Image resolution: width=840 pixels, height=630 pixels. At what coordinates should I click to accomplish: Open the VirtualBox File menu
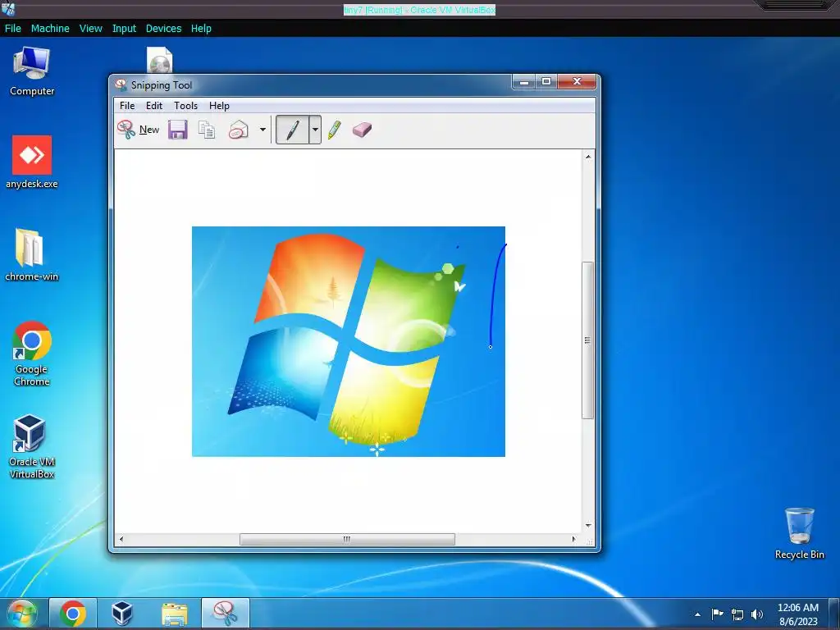[x=13, y=29]
